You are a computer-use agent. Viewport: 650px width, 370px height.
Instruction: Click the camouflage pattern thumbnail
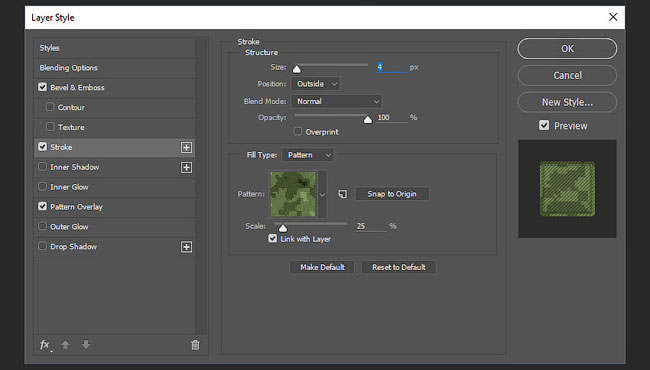pos(293,194)
